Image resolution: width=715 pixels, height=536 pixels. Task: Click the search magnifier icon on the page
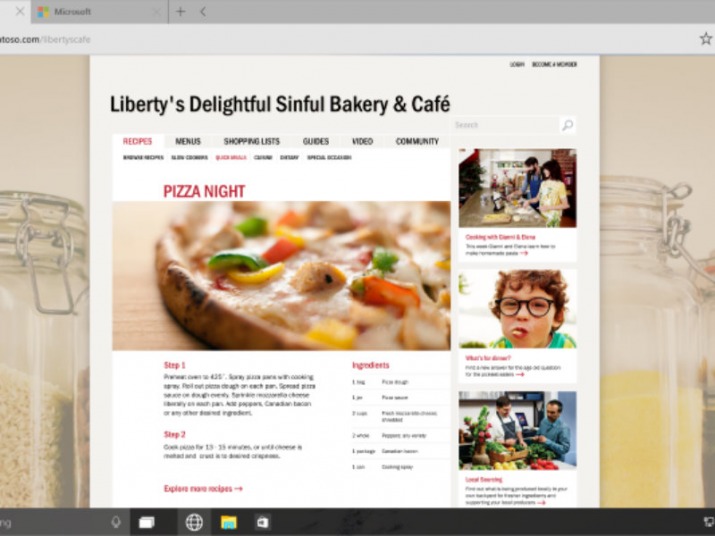click(x=567, y=125)
